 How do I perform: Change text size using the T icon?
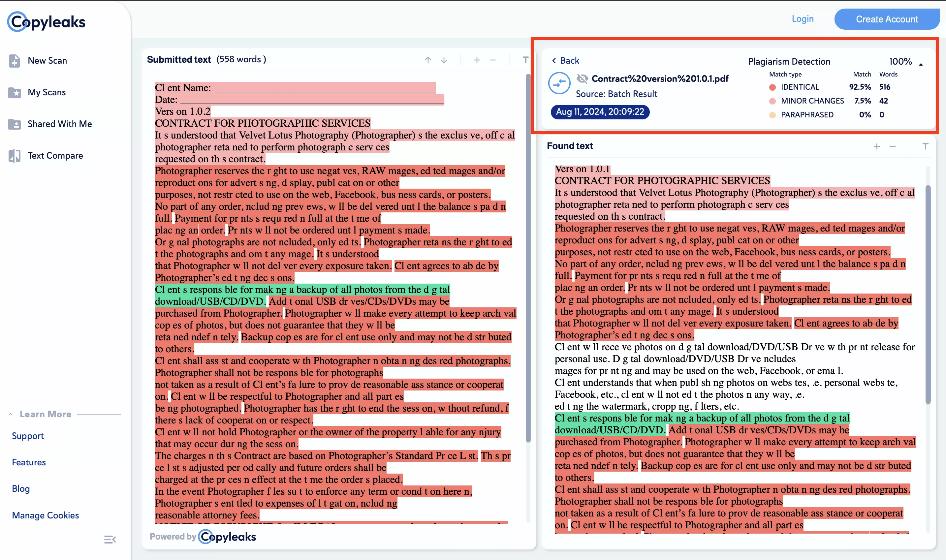click(x=525, y=59)
